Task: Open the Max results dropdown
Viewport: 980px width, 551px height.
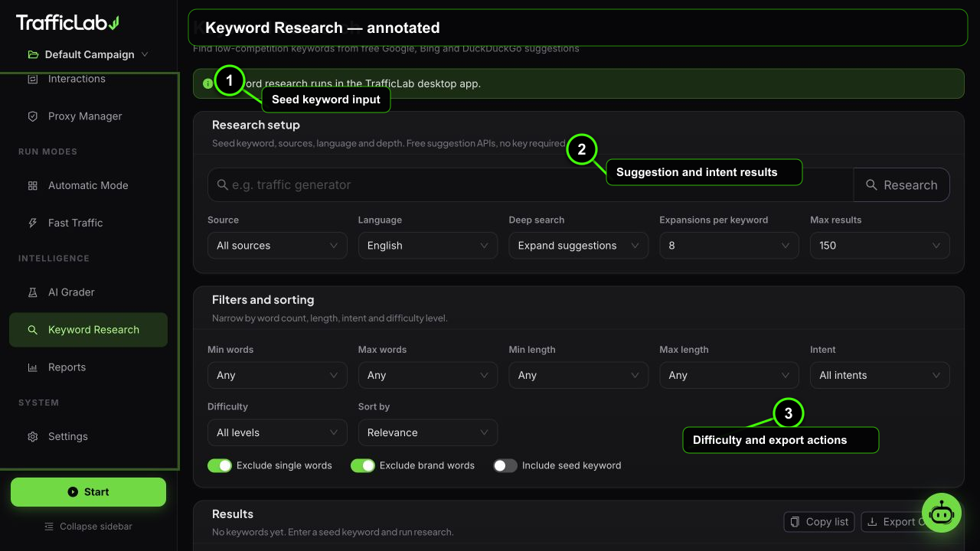Action: (x=880, y=246)
